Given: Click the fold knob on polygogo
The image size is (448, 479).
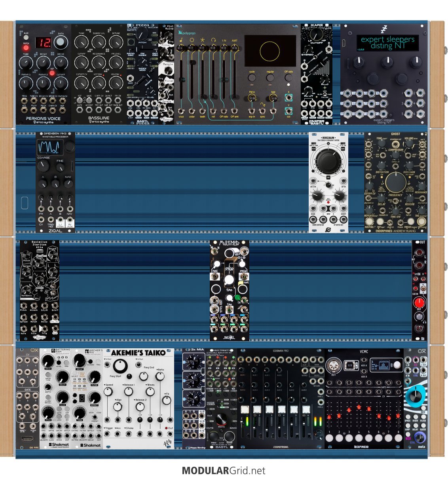Looking at the screenshot, I should click(x=273, y=97).
